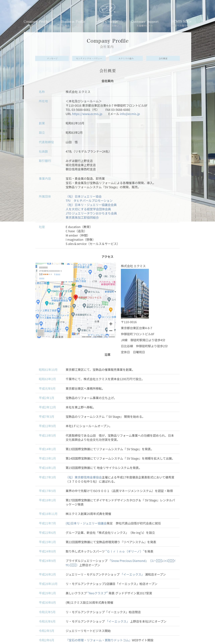Open the TPJ タヒチパールプロモーション link
The height and width of the screenshot is (644, 215).
click(89, 201)
